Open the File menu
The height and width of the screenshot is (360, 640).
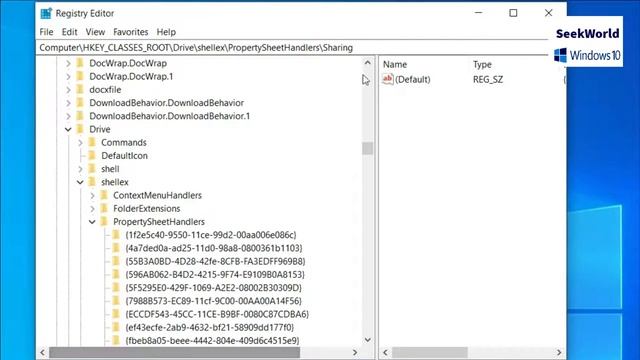coord(46,32)
